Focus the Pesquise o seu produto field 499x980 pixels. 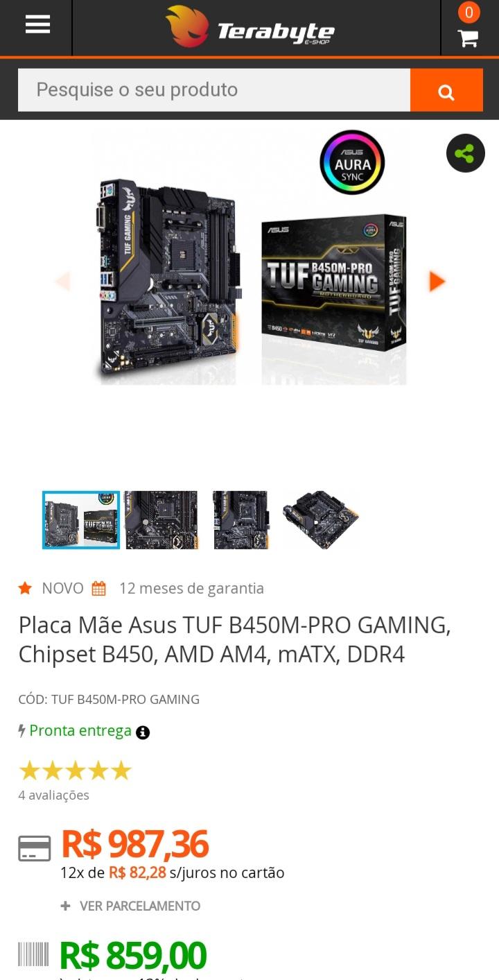[x=214, y=90]
